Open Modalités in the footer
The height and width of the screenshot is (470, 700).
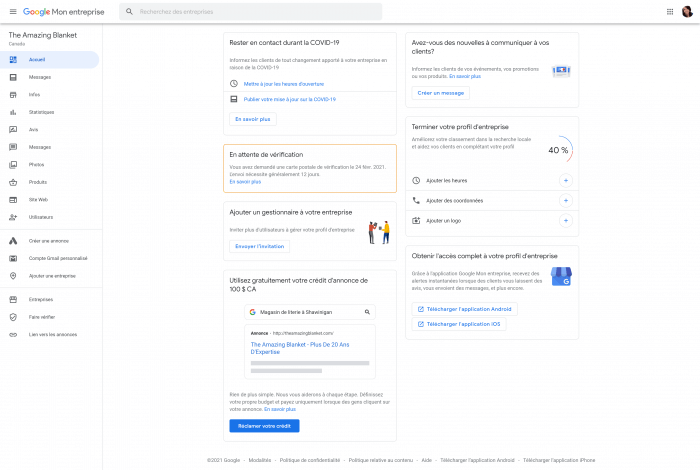point(260,460)
